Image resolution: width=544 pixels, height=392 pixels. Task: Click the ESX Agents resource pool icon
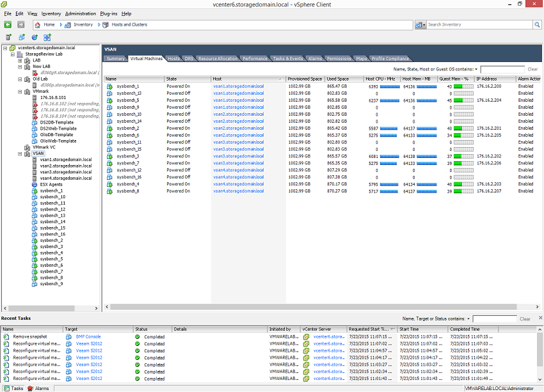(x=35, y=184)
